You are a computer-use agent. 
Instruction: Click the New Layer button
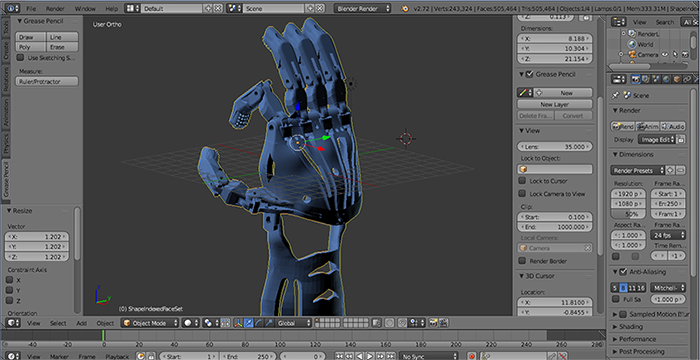tap(555, 104)
